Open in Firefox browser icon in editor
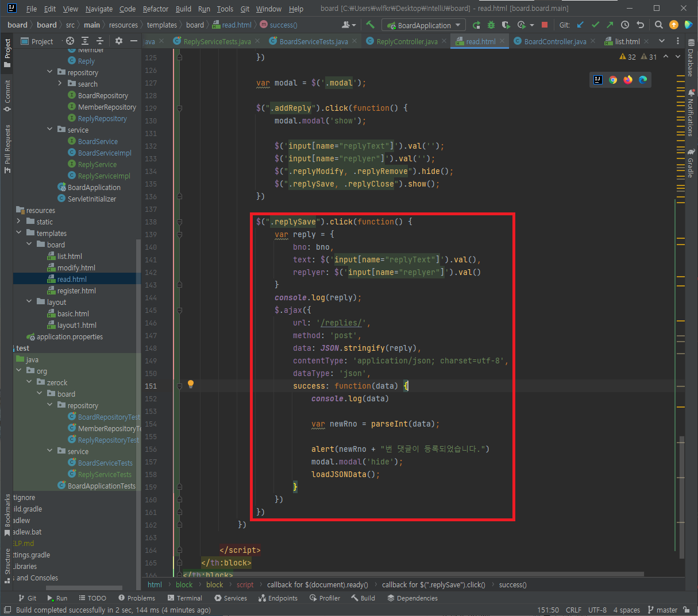Image resolution: width=698 pixels, height=616 pixels. click(628, 80)
